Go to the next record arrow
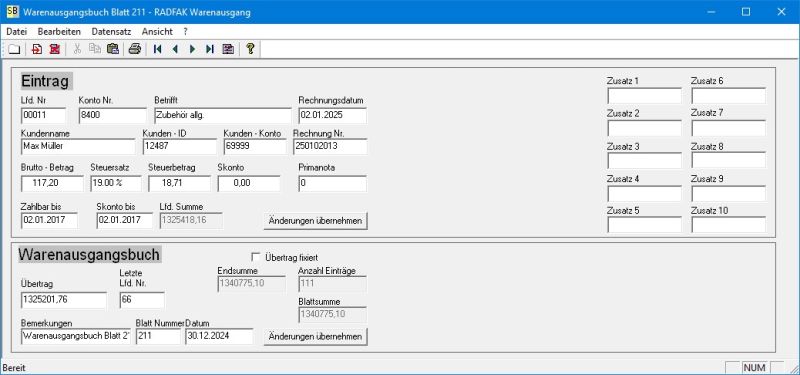This screenshot has width=800, height=375. pos(192,49)
